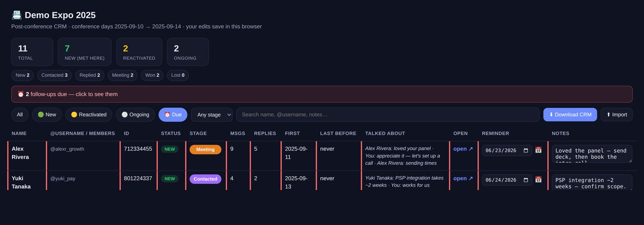The height and width of the screenshot is (225, 644).
Task: Click the calendar emoji icon in Yuki Tanaka's row
Action: [x=538, y=180]
